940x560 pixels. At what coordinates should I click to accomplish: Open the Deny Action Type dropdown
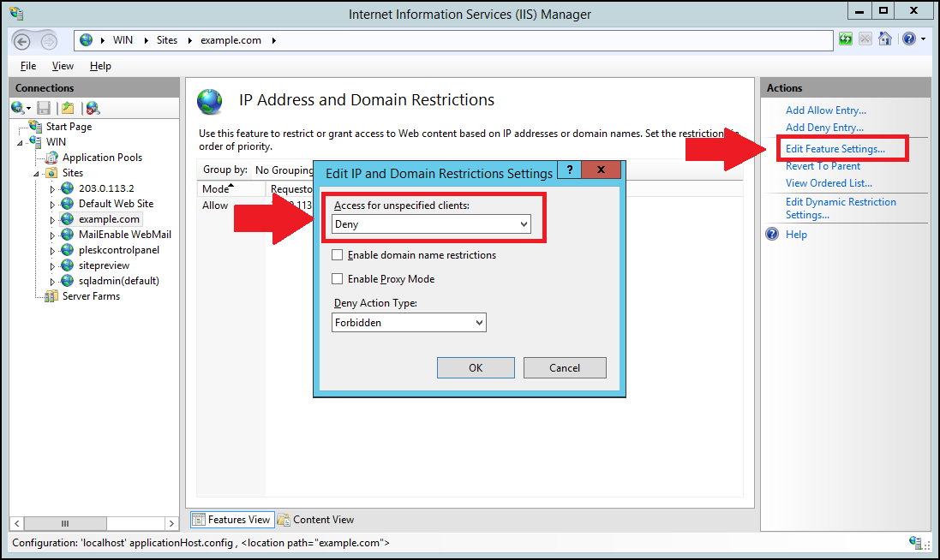(x=409, y=323)
